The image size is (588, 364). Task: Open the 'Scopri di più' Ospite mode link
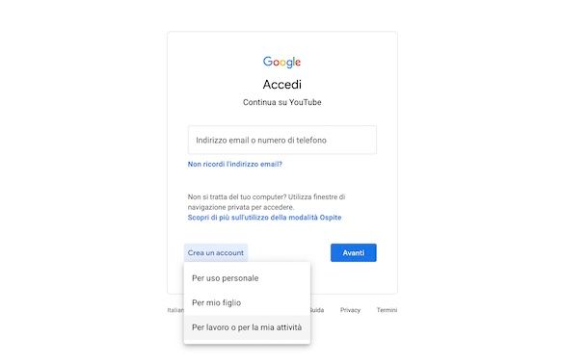point(264,218)
